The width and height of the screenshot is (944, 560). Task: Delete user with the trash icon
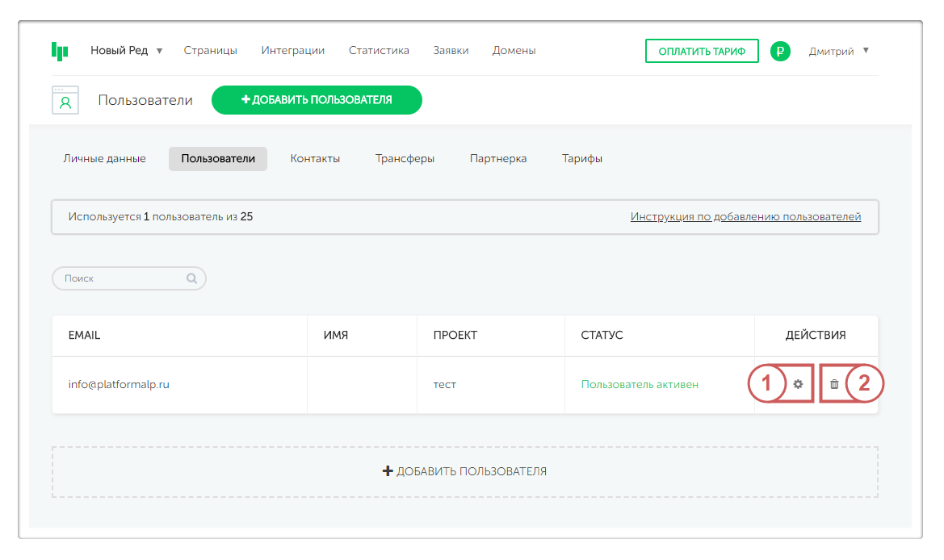834,385
